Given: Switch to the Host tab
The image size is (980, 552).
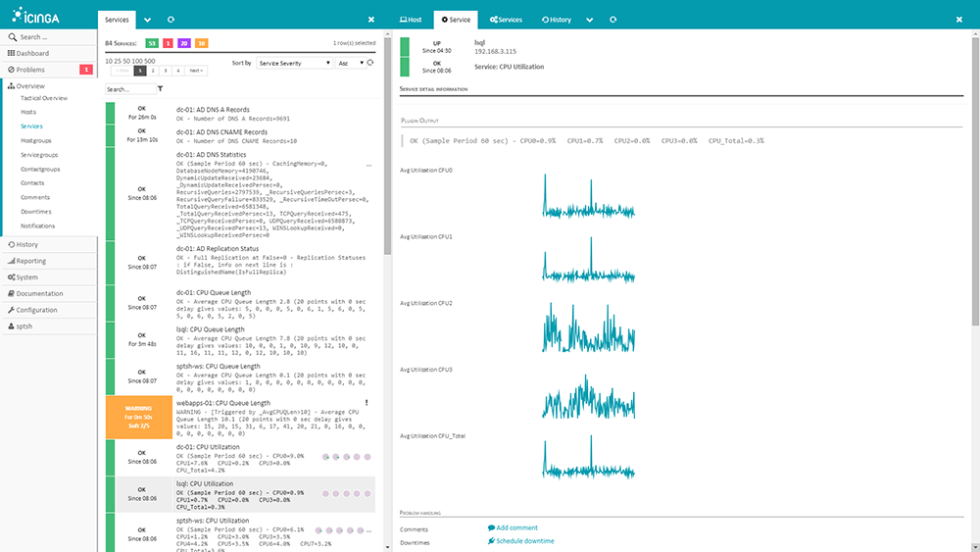Looking at the screenshot, I should coord(411,20).
